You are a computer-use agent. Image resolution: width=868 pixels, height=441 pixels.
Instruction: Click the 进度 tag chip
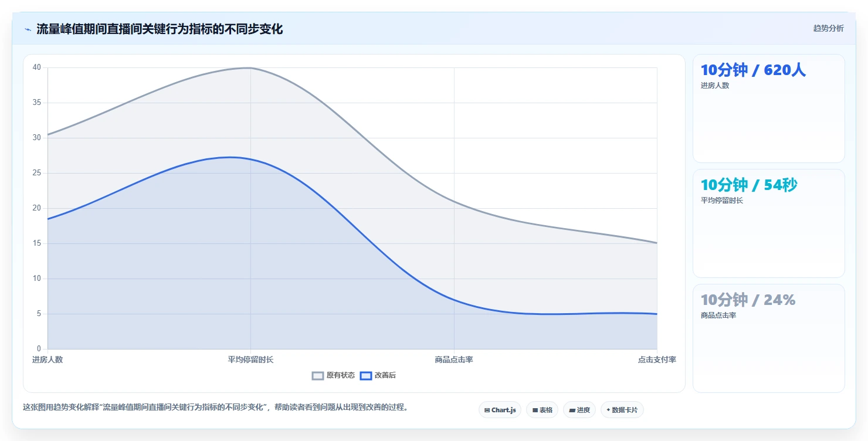tap(579, 410)
